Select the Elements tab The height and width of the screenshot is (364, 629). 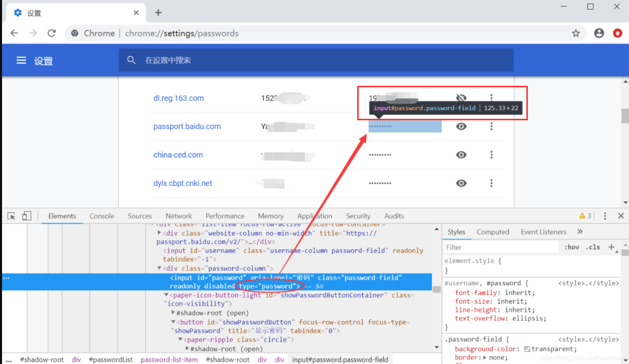[62, 216]
